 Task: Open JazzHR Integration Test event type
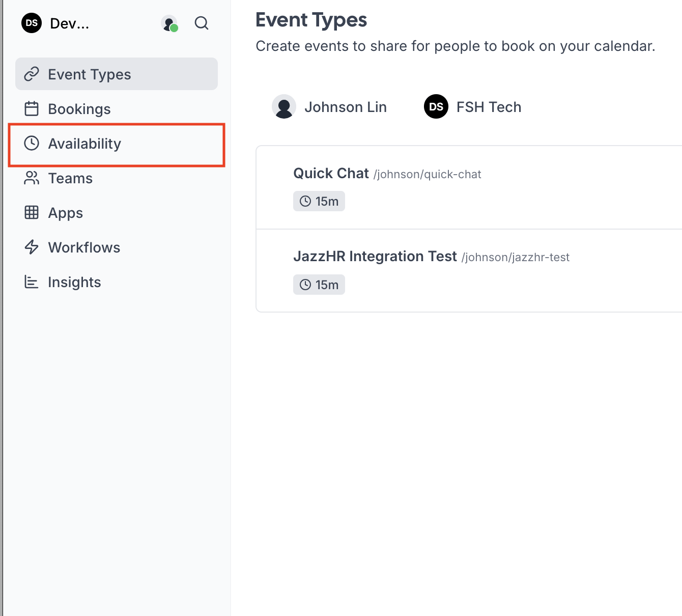(375, 257)
